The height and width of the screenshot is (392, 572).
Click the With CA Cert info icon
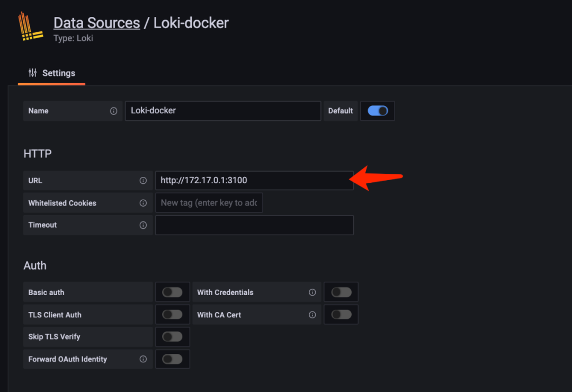312,315
